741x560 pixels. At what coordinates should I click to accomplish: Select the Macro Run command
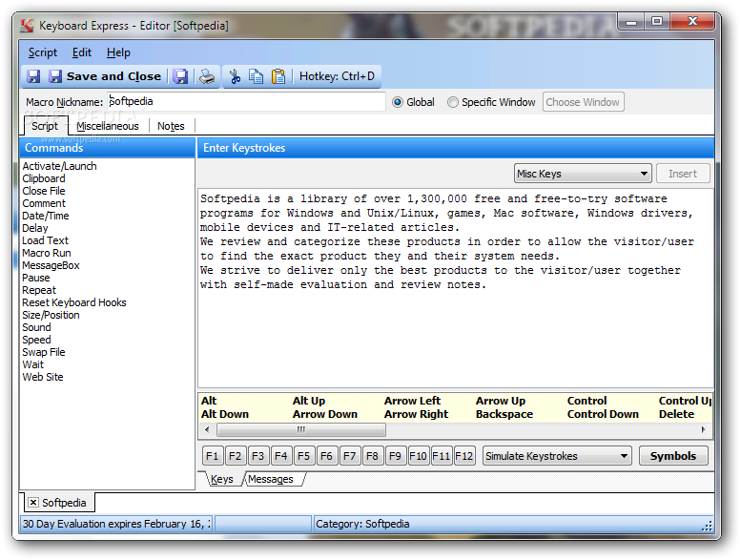[x=47, y=254]
